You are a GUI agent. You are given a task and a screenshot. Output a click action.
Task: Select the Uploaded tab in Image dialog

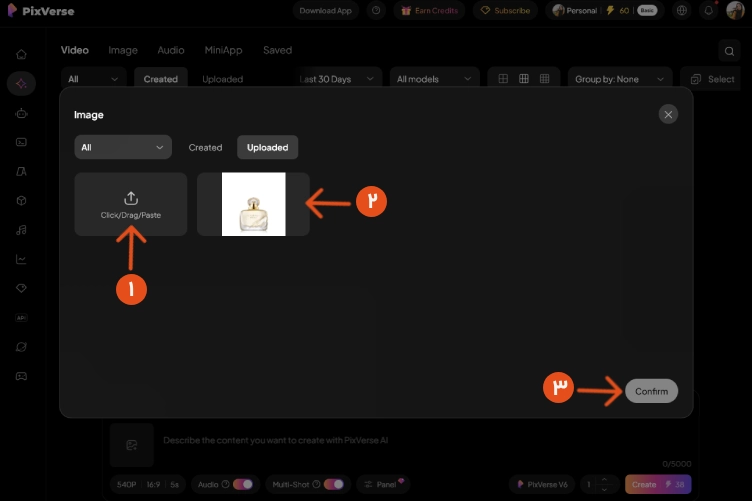click(268, 147)
